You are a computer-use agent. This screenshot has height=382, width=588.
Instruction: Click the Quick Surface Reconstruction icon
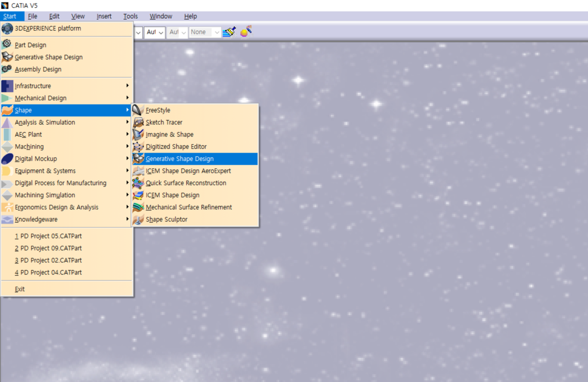(139, 183)
